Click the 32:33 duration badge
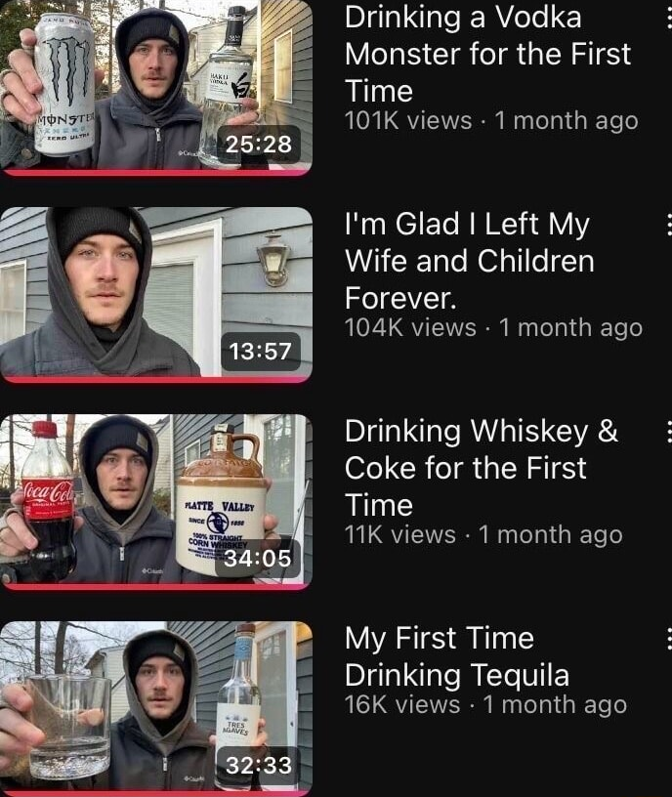 pos(259,765)
